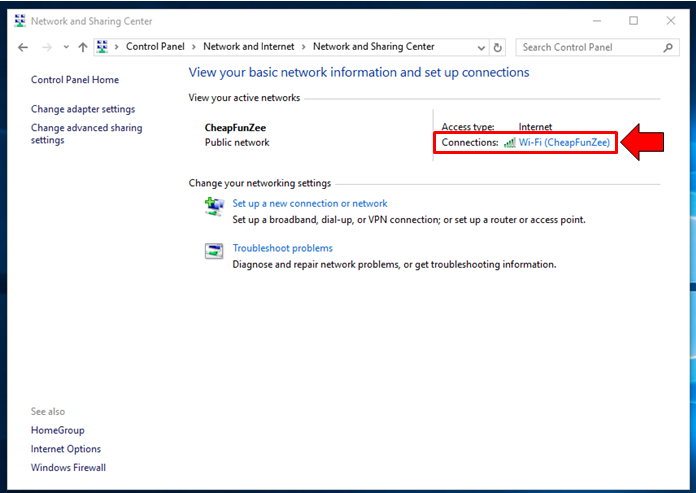Open Change adapter settings
The height and width of the screenshot is (493, 696).
click(x=83, y=109)
